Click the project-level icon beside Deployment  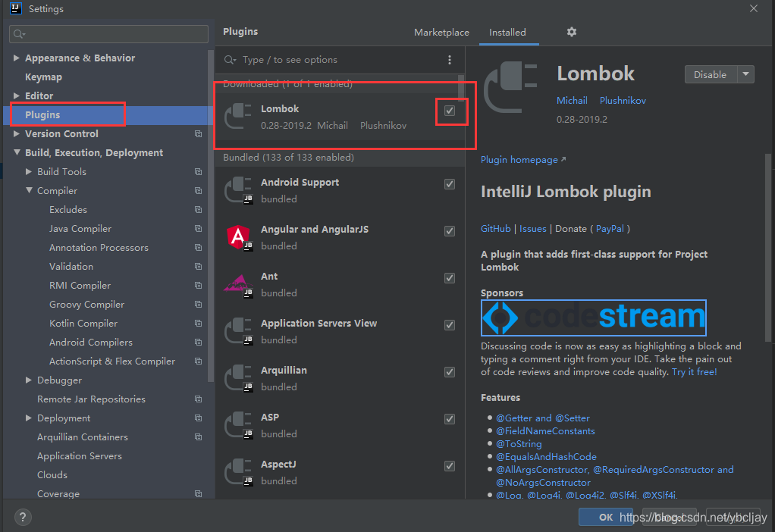pyautogui.click(x=198, y=418)
